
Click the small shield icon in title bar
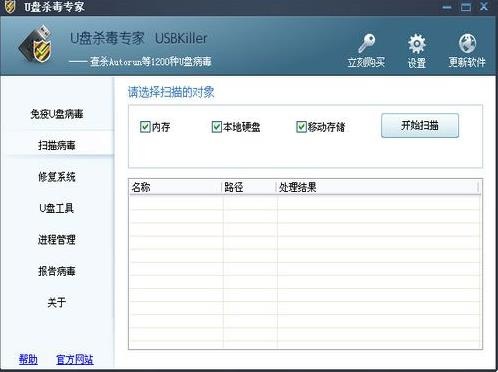click(x=10, y=6)
